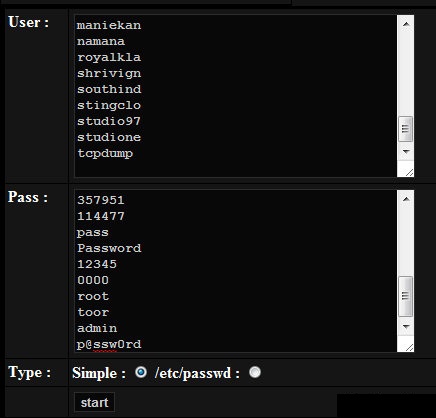The height and width of the screenshot is (418, 436).
Task: Click the empty area below 'tcpdump' in User box
Action: pos(236,168)
